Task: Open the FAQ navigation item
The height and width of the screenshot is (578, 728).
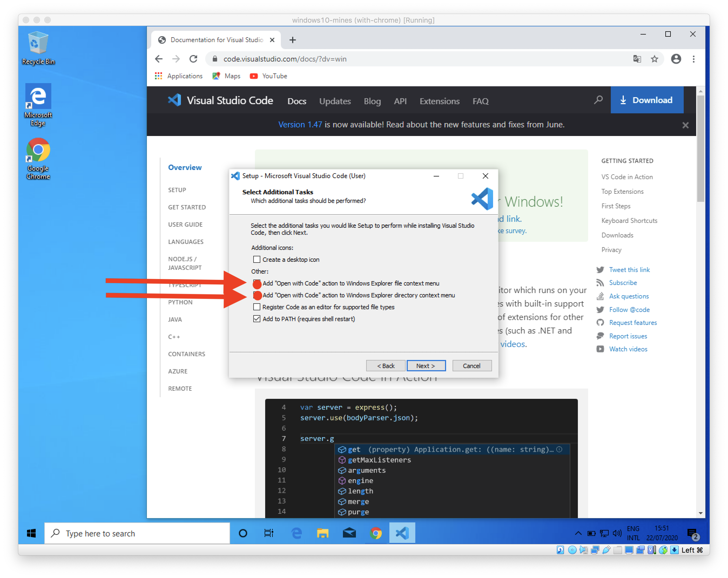Action: tap(480, 101)
